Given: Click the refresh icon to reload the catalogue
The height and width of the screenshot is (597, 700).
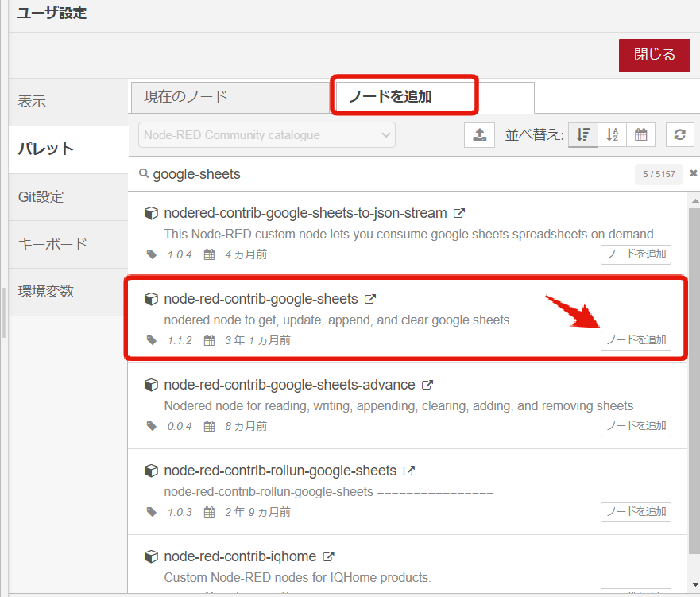Looking at the screenshot, I should (x=679, y=134).
